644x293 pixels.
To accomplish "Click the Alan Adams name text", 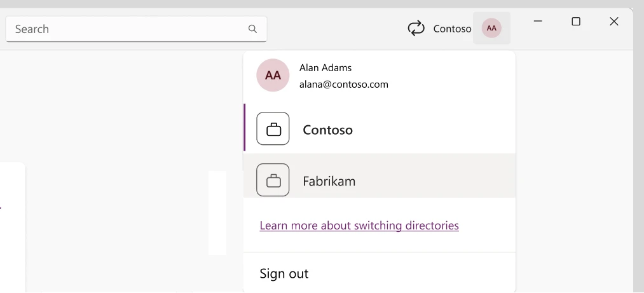I will (x=325, y=67).
